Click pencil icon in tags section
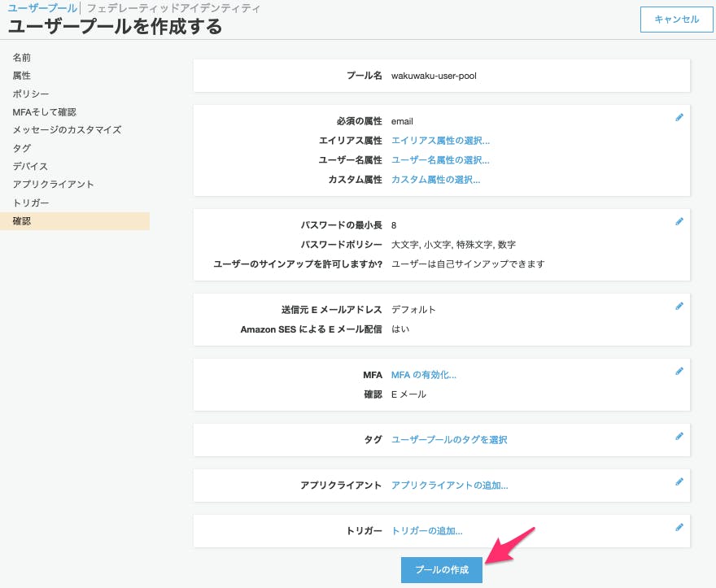Image resolution: width=716 pixels, height=588 pixels. tap(679, 436)
